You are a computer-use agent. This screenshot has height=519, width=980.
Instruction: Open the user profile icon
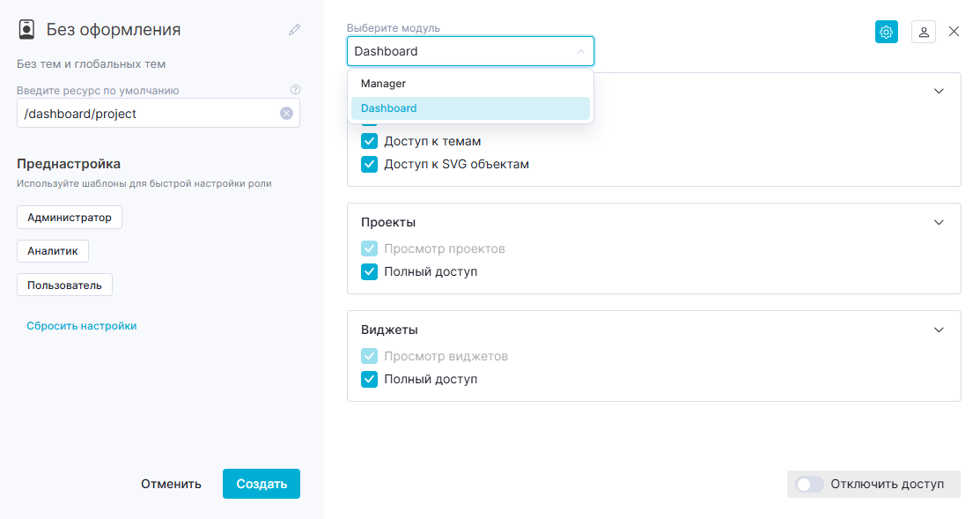(x=923, y=32)
